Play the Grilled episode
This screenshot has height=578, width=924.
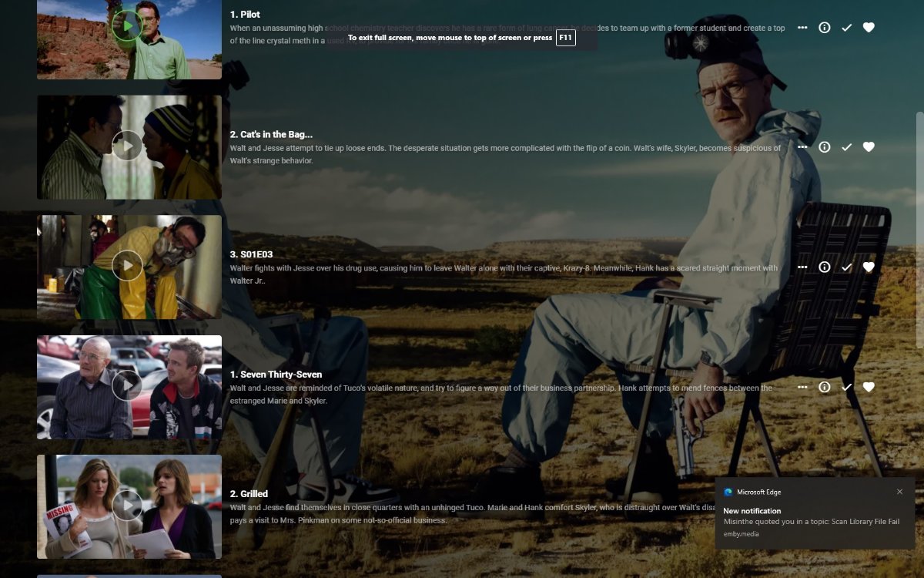127,506
